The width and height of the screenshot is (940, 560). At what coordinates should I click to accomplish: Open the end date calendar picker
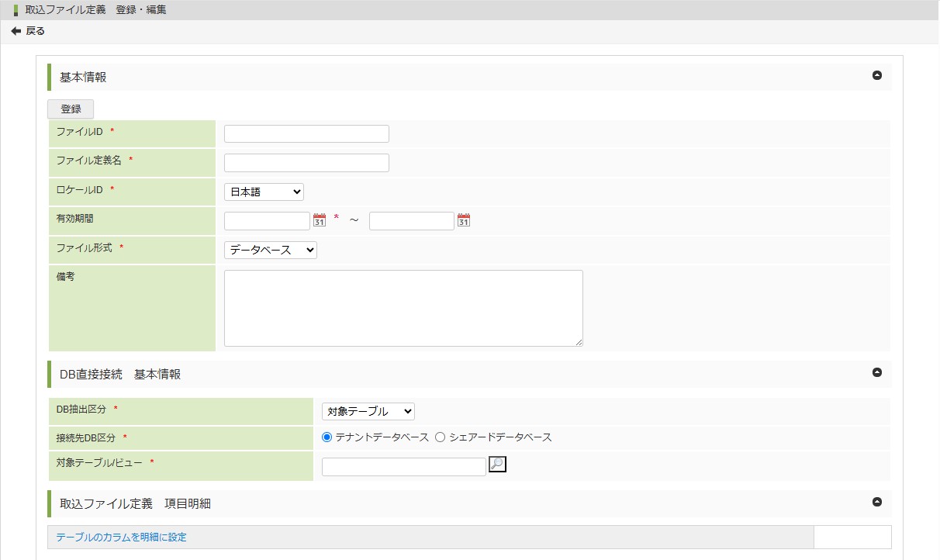(x=464, y=221)
